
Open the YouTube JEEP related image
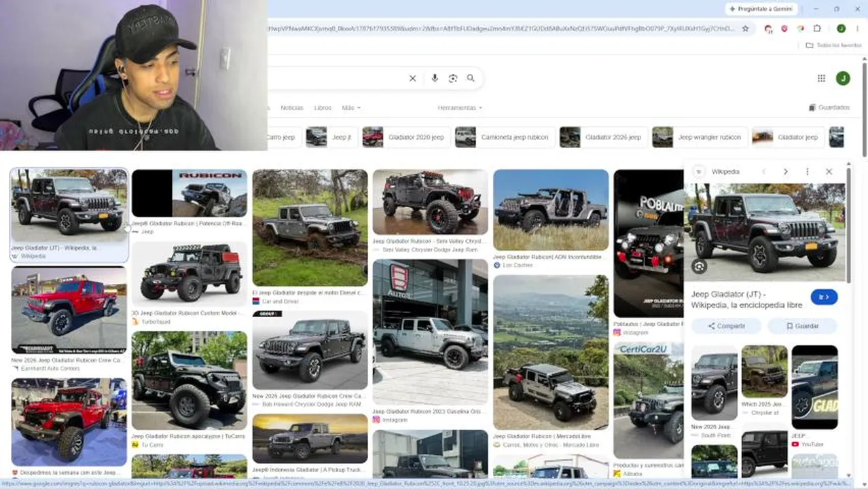coord(814,387)
